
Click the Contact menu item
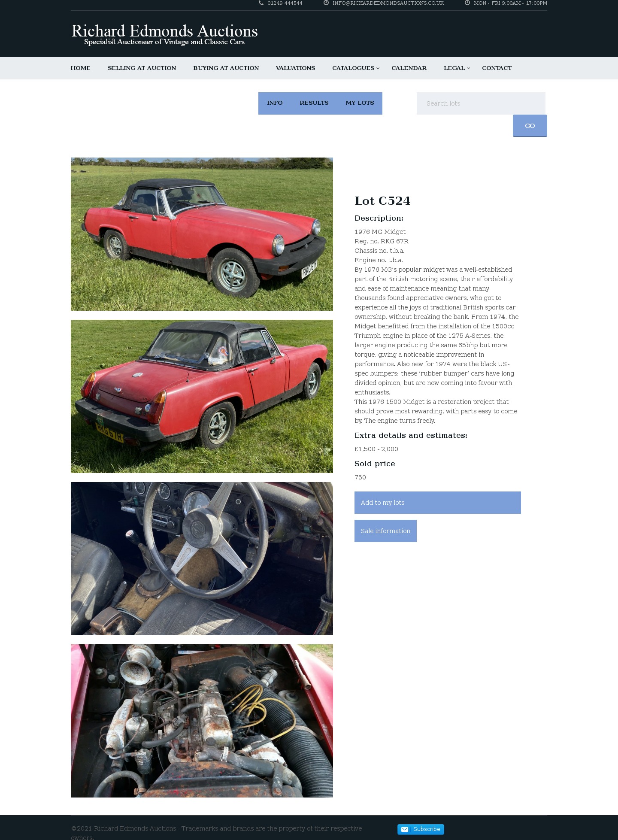497,68
